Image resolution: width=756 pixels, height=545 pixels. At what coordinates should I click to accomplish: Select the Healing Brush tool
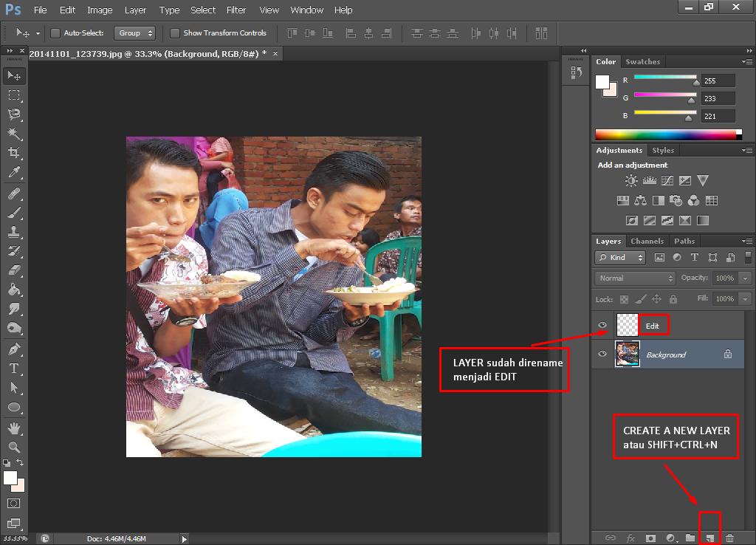click(14, 193)
